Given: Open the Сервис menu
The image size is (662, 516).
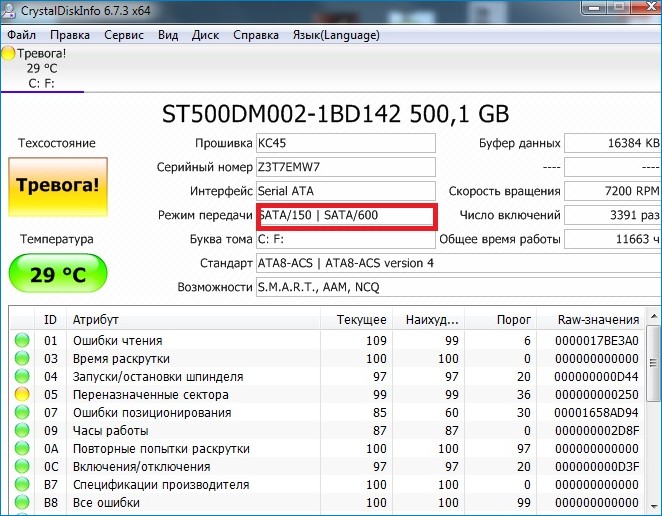Looking at the screenshot, I should 124,34.
